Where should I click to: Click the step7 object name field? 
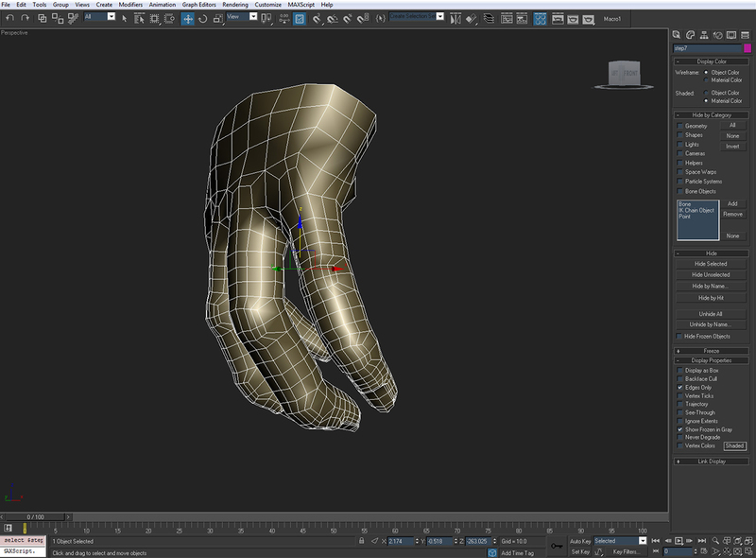point(707,48)
